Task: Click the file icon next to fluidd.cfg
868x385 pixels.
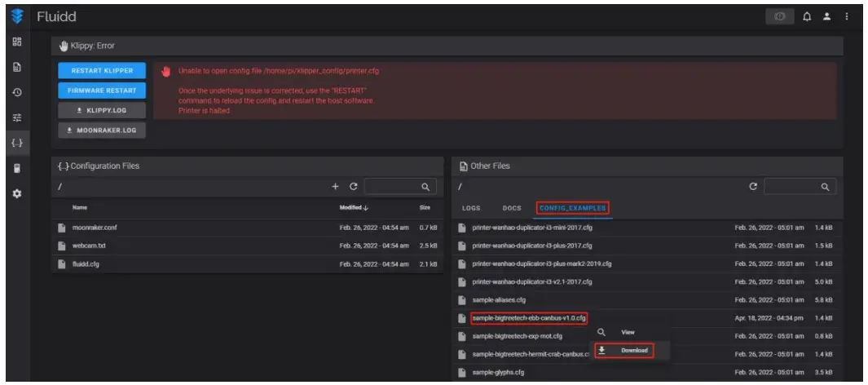Action: click(x=62, y=263)
